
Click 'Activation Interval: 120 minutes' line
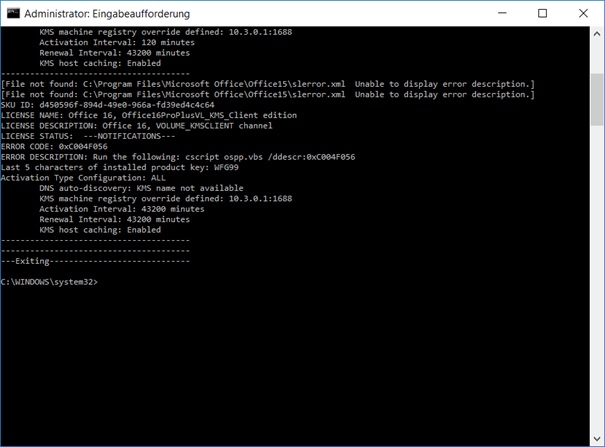coord(117,42)
